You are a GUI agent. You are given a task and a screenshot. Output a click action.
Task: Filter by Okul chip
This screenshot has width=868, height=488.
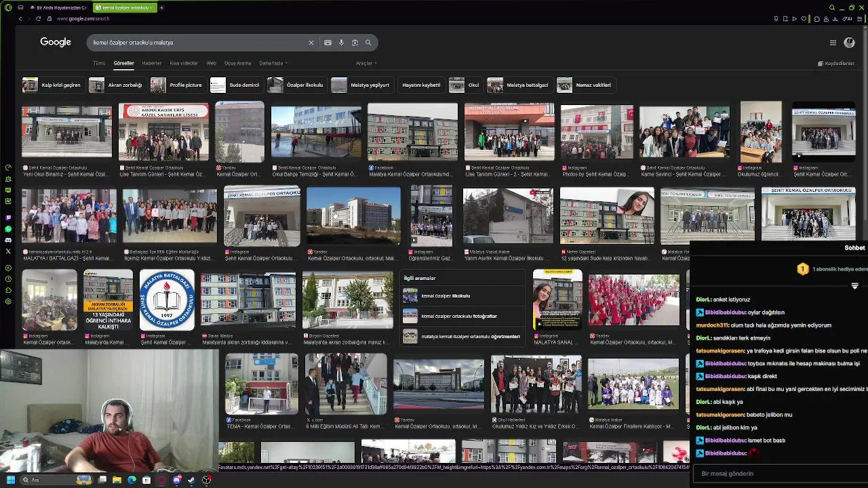[465, 85]
